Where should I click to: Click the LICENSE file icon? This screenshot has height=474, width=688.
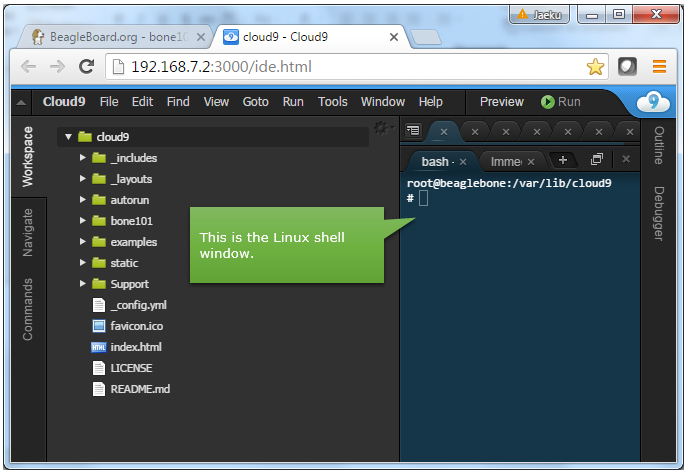[x=99, y=368]
